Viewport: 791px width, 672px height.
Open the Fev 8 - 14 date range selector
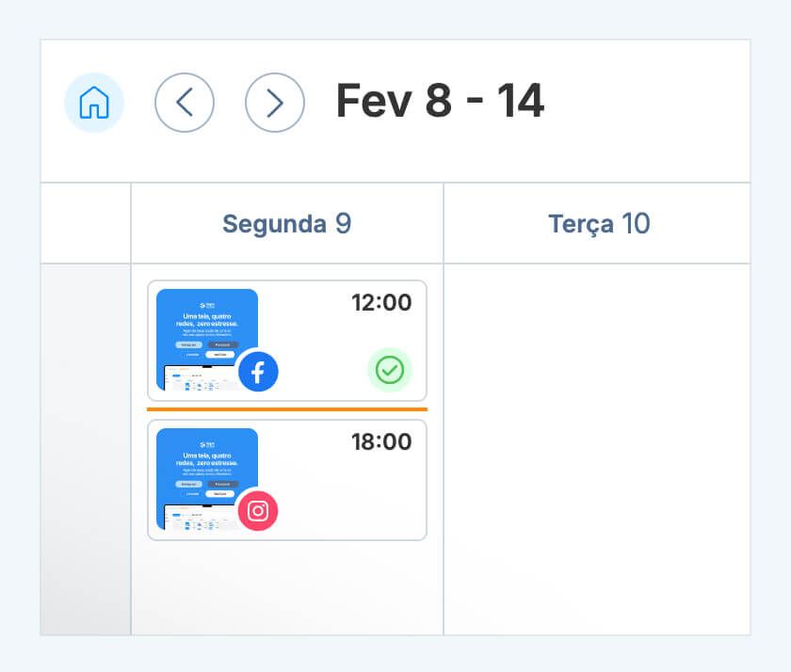click(x=440, y=103)
